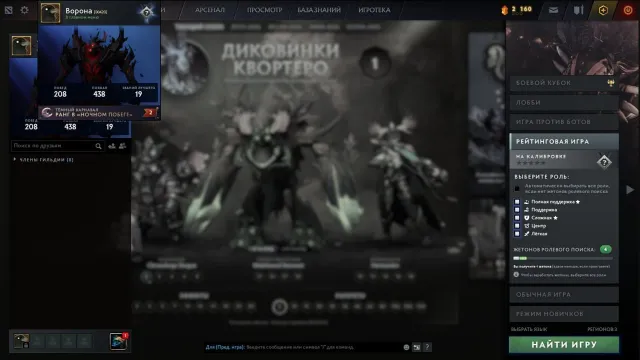Click the group icon right of the add friend icon
The width and height of the screenshot is (640, 360).
[x=122, y=146]
